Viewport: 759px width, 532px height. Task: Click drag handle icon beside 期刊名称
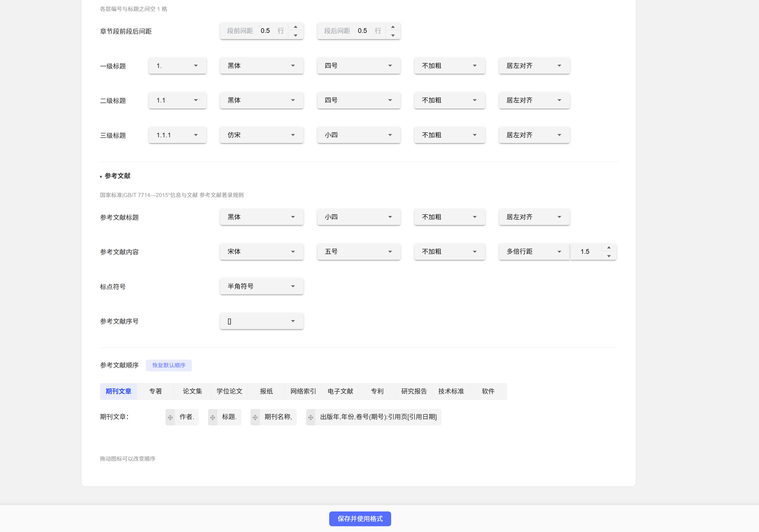pyautogui.click(x=255, y=417)
